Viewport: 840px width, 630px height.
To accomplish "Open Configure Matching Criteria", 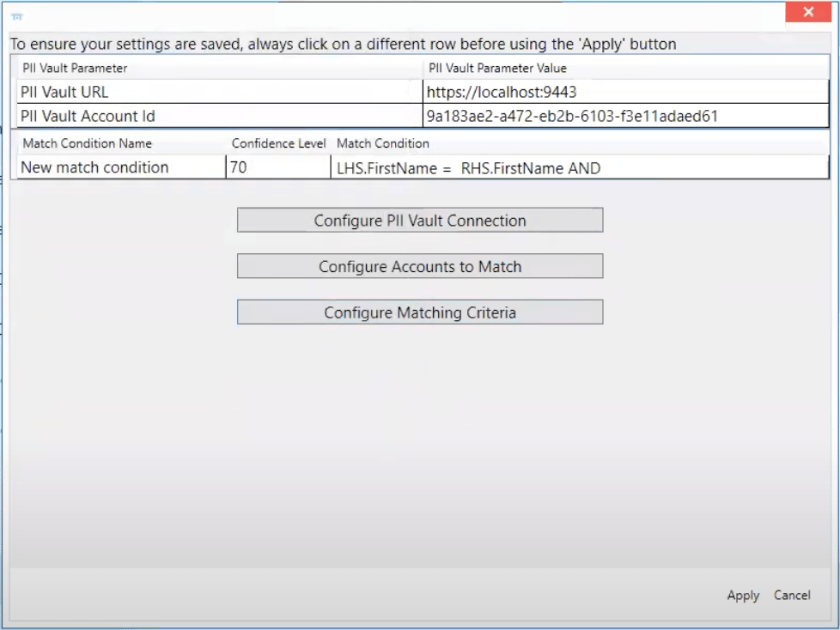I will coord(420,312).
